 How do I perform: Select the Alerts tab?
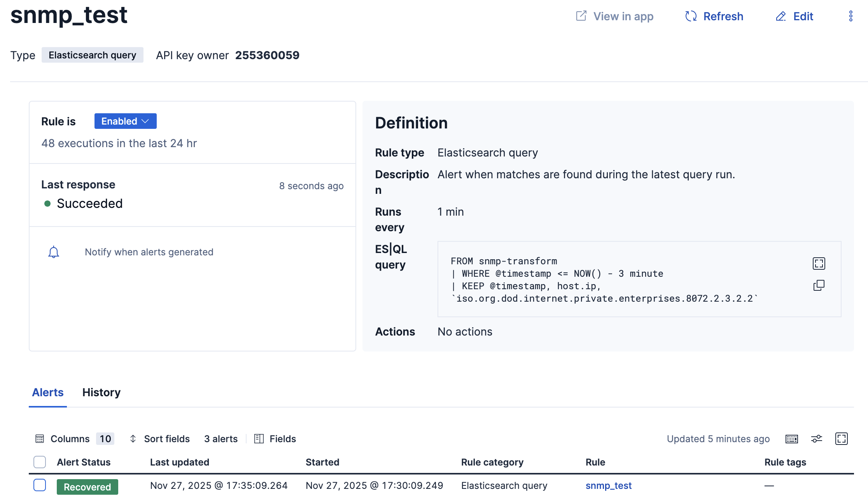click(47, 392)
